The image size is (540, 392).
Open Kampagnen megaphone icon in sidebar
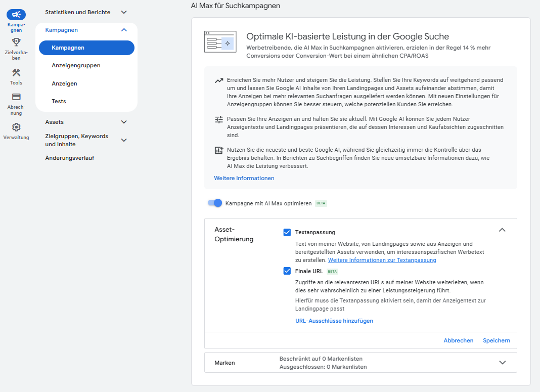(x=16, y=15)
